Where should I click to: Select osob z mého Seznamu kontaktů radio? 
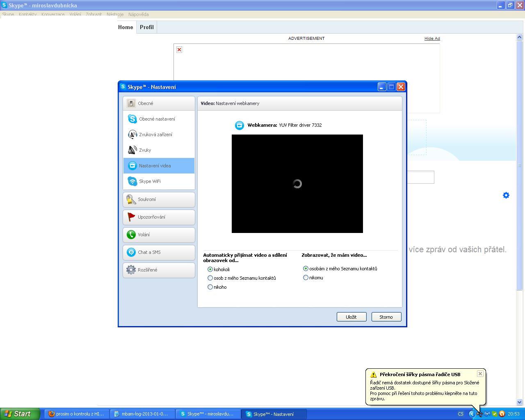coord(210,278)
